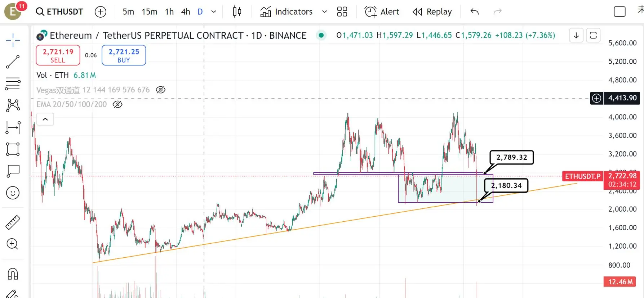Select the 2,180.34 price callout
644x298 pixels.
pos(506,185)
